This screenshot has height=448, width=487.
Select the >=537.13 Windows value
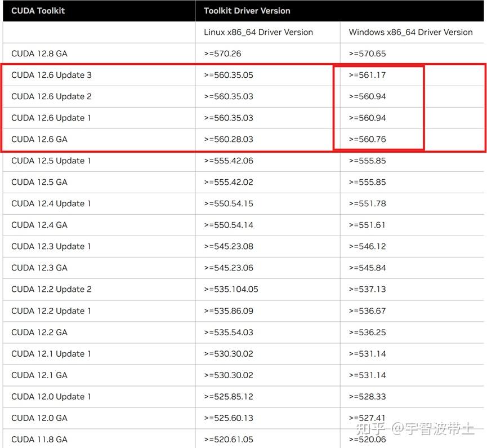[363, 289]
